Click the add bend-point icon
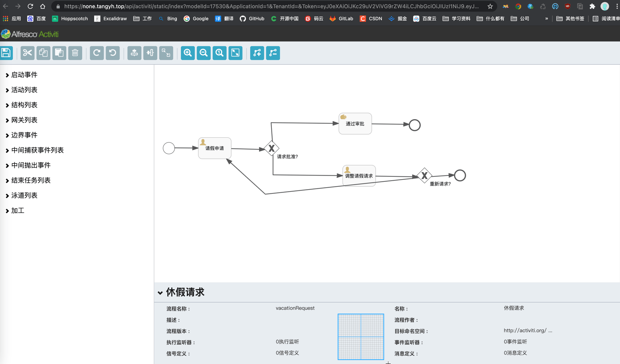 (257, 53)
